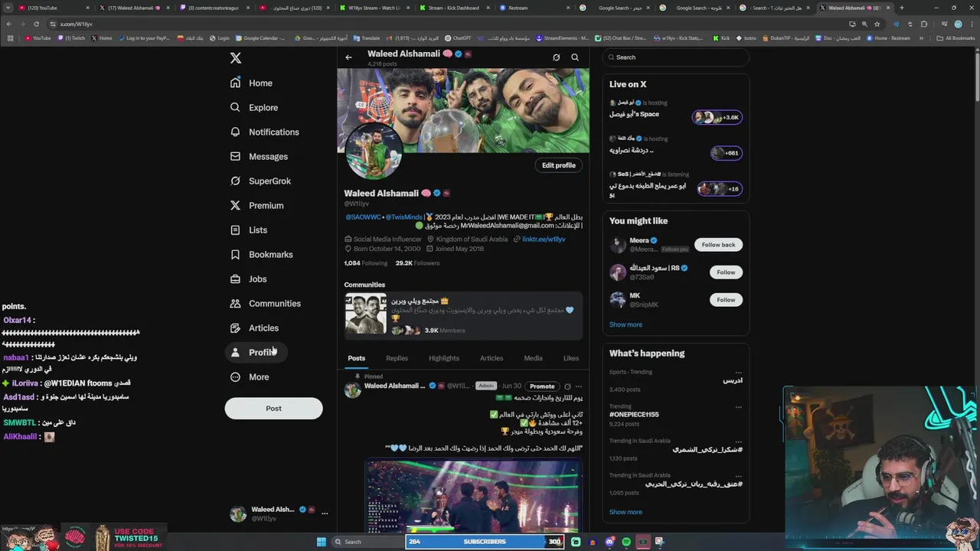Viewport: 980px width, 551px height.
Task: Click the Windows taskbar Search box
Action: pos(368,542)
